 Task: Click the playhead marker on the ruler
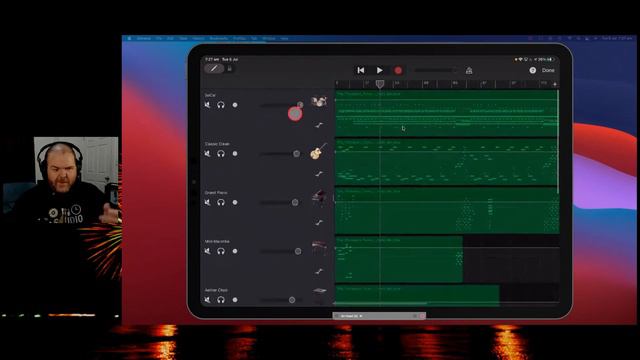(x=380, y=84)
